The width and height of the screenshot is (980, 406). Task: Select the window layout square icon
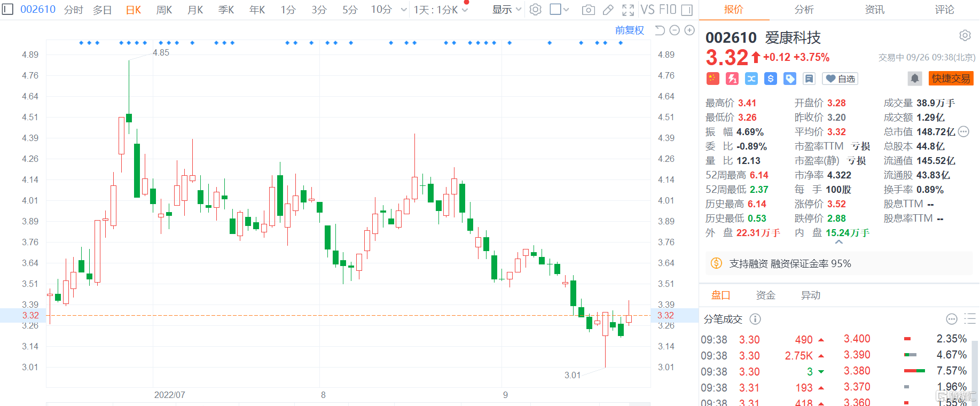[x=555, y=9]
